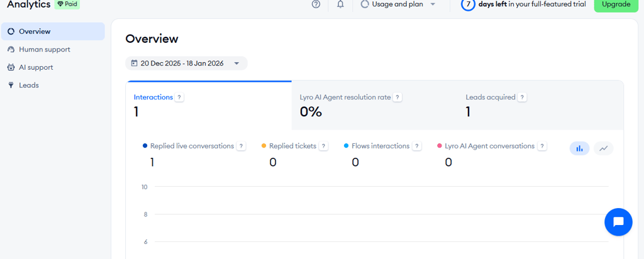This screenshot has height=259, width=644.
Task: Open AI support in sidebar
Action: [x=36, y=67]
